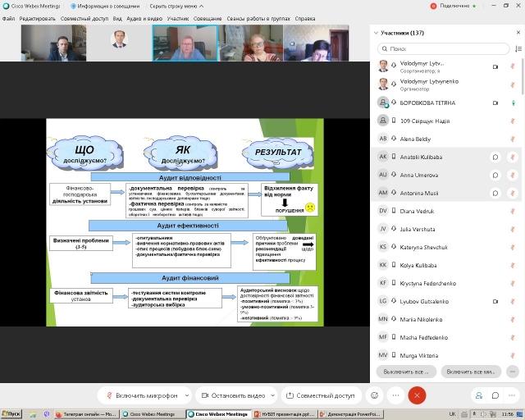The height and width of the screenshot is (420, 525).
Task: Open chat with Anatolii Kulibaba
Action: click(x=495, y=157)
